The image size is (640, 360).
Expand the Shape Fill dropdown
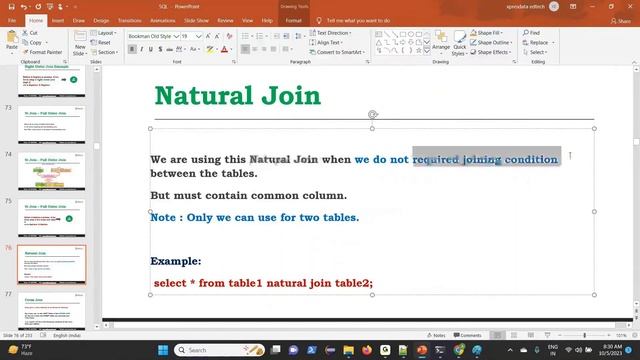click(487, 33)
